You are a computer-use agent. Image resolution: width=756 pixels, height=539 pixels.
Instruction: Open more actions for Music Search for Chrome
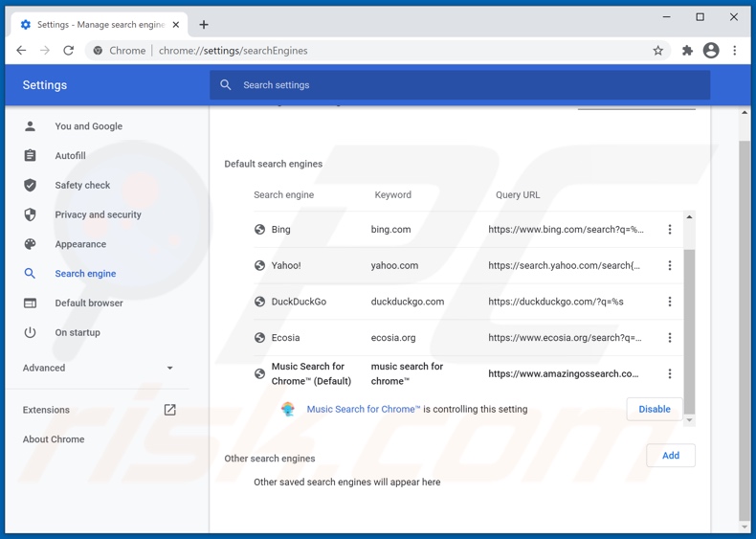[669, 373]
